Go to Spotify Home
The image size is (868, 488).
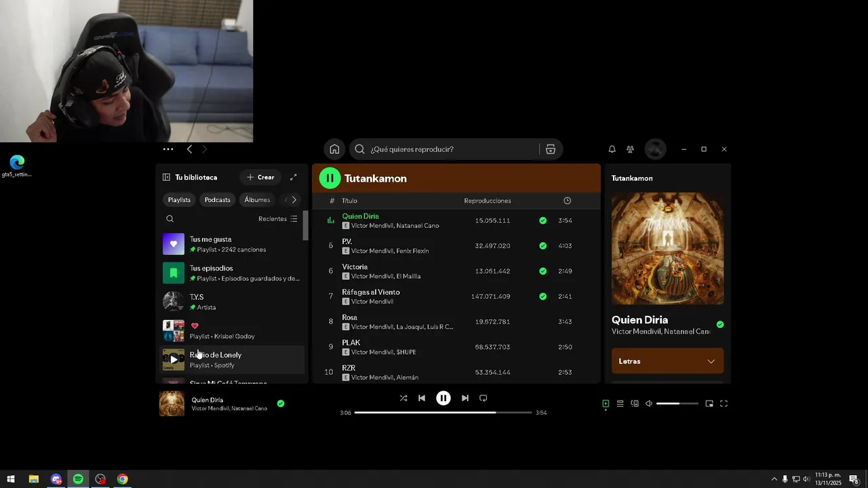(334, 149)
